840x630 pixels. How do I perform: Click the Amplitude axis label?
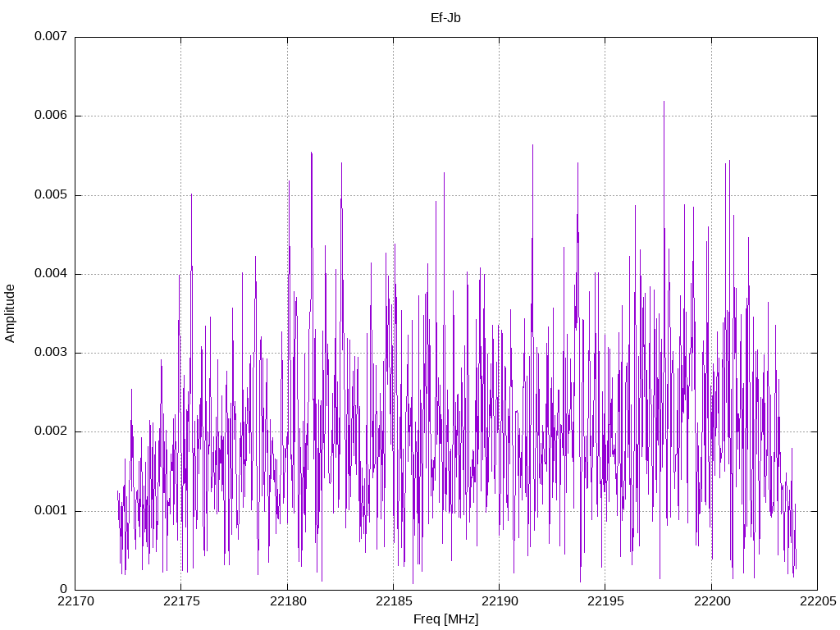(x=10, y=313)
